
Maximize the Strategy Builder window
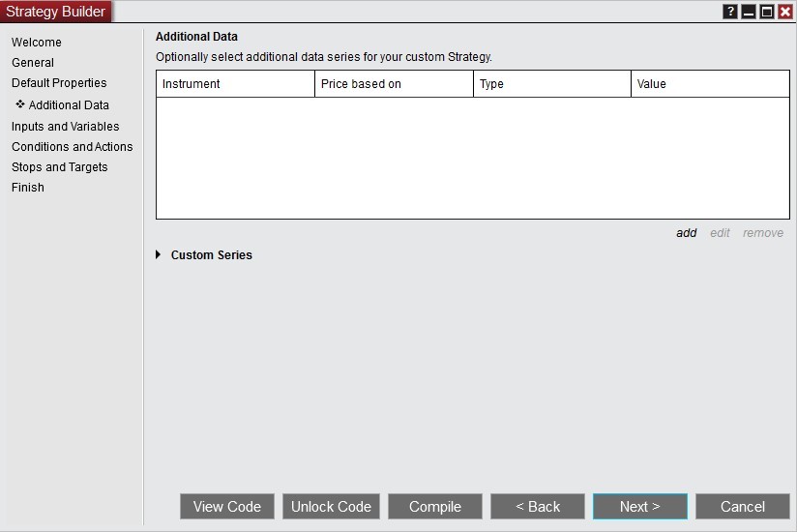point(767,12)
